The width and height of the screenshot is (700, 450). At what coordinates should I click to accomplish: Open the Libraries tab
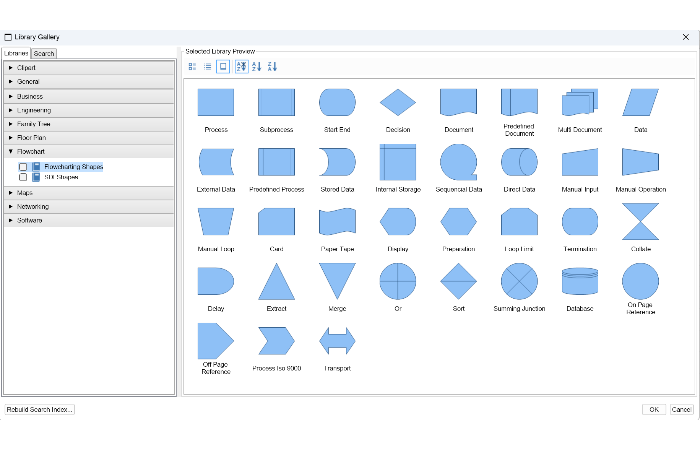16,53
